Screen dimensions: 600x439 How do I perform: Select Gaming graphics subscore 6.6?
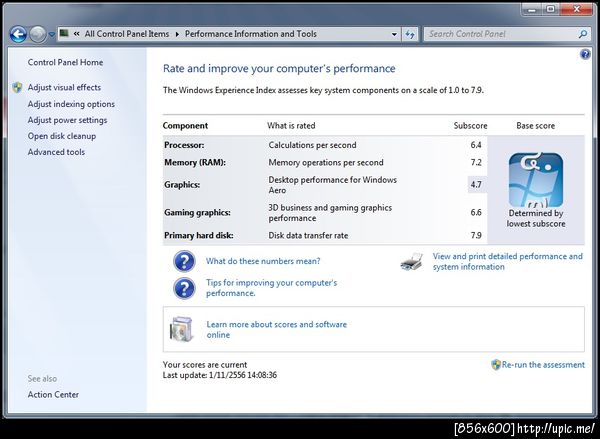coord(476,212)
